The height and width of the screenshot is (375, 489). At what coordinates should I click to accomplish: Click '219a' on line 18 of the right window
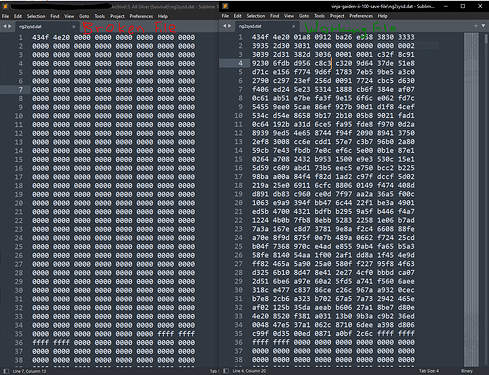point(260,185)
